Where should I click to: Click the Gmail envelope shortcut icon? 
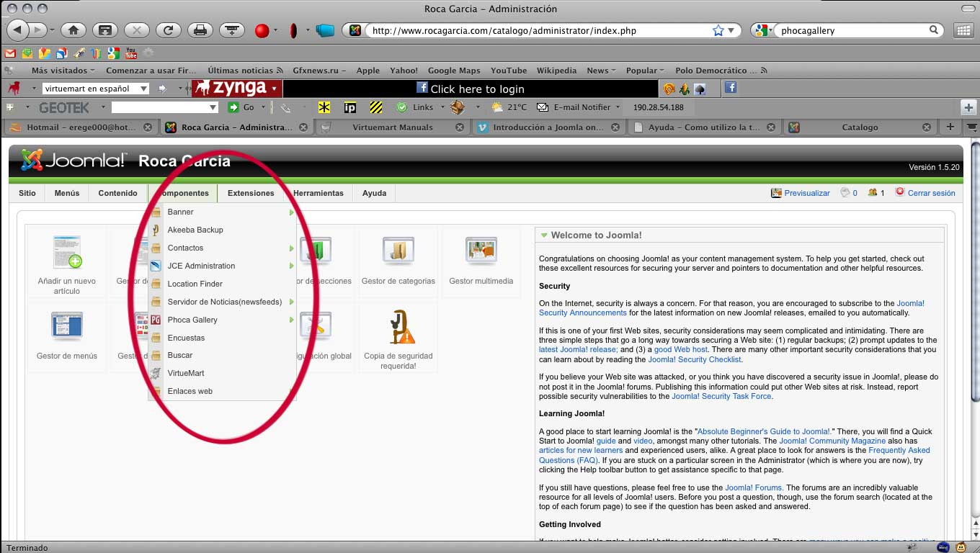coord(10,53)
